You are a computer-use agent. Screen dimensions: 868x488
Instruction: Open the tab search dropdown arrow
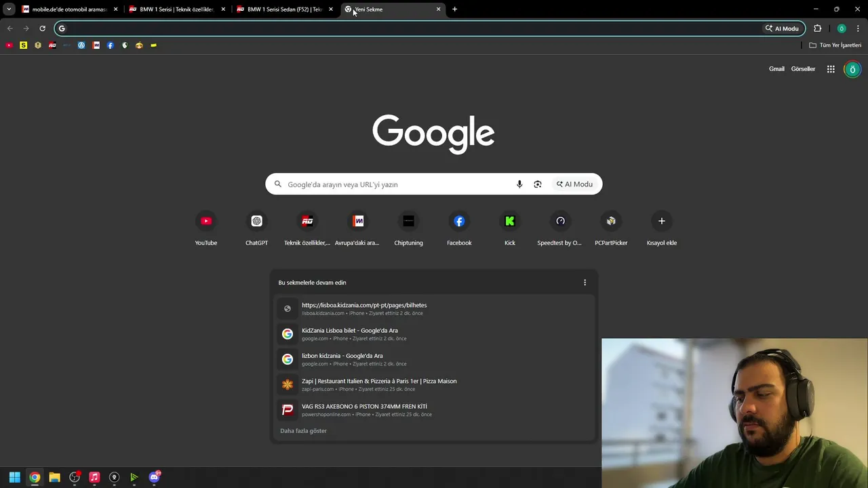(x=9, y=9)
